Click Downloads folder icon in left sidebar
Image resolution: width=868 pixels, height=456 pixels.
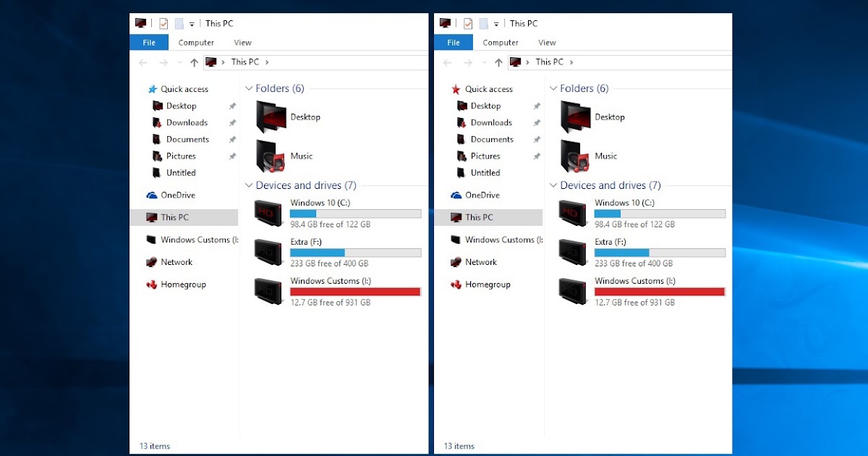point(158,122)
